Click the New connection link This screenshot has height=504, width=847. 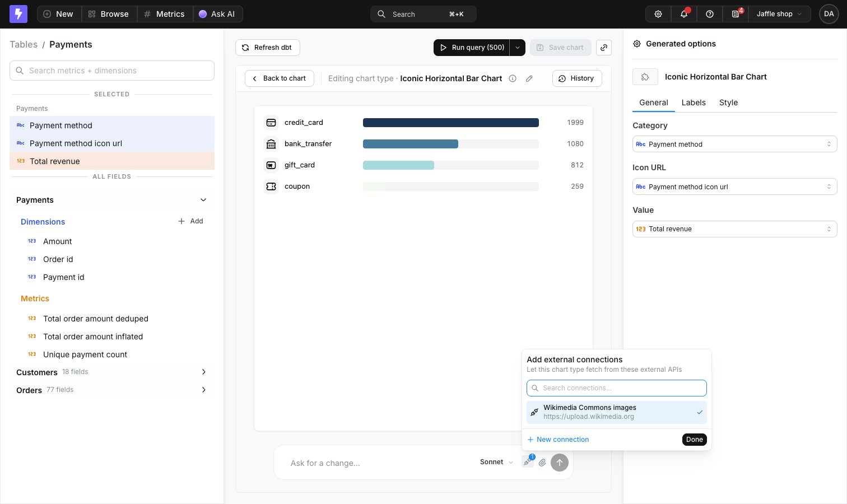click(x=558, y=440)
